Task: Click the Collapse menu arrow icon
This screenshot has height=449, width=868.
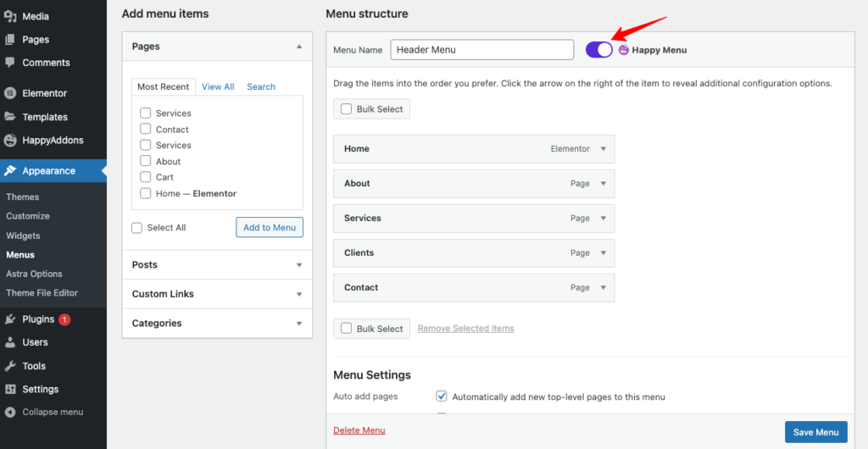Action: click(10, 412)
